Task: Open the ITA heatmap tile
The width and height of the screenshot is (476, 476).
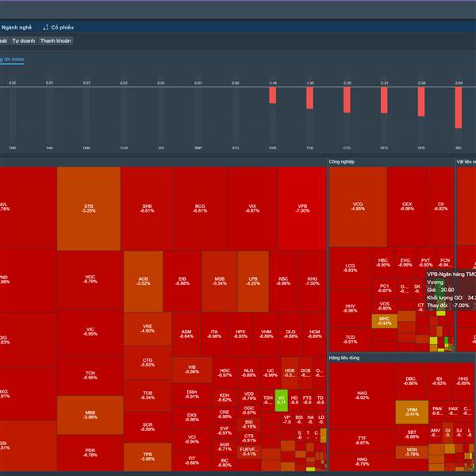Action: point(214,334)
